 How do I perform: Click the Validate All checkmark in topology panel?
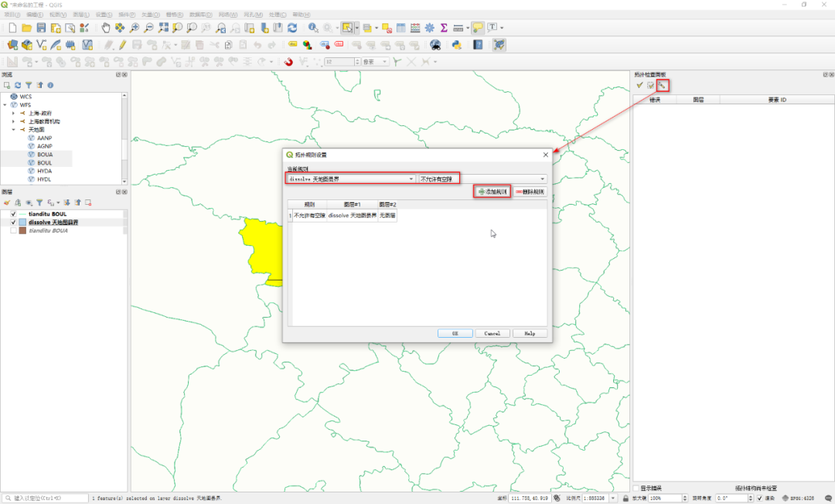pos(639,85)
